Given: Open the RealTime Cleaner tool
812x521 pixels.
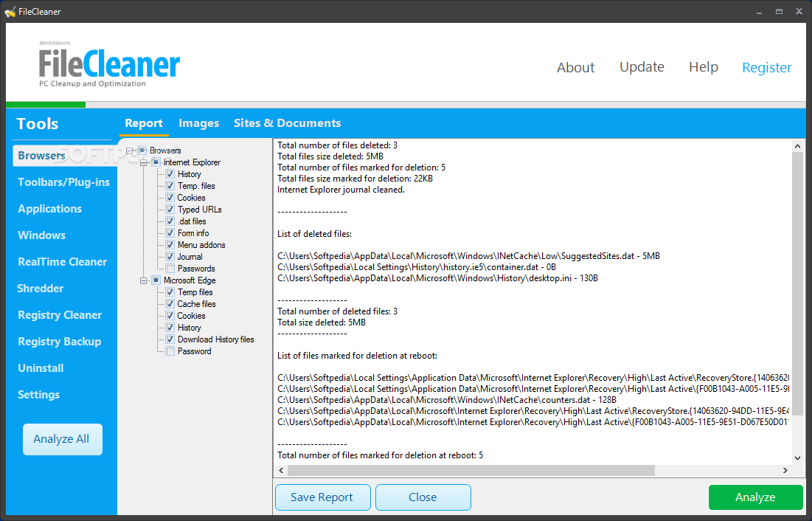Looking at the screenshot, I should click(62, 262).
